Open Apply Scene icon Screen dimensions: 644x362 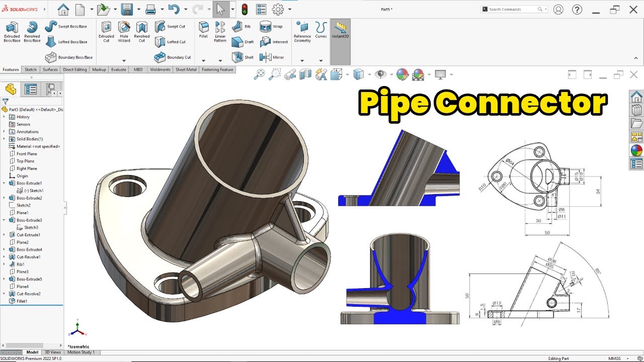point(418,75)
